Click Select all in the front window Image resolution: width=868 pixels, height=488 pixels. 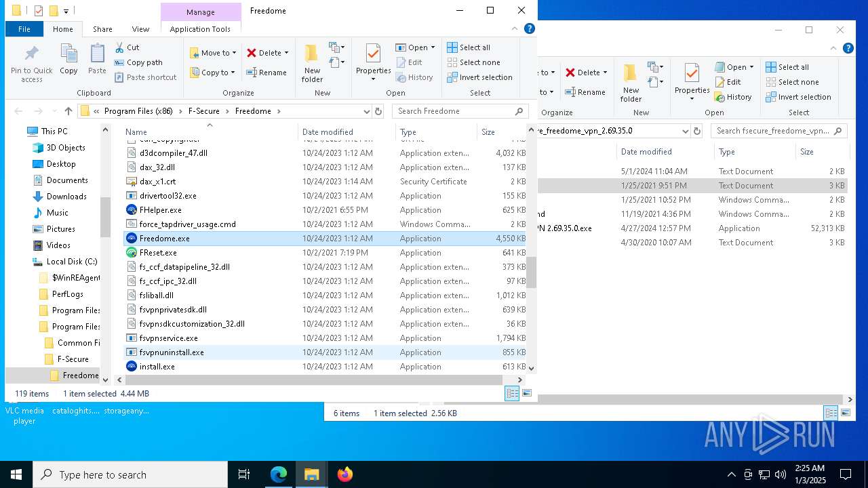point(469,47)
